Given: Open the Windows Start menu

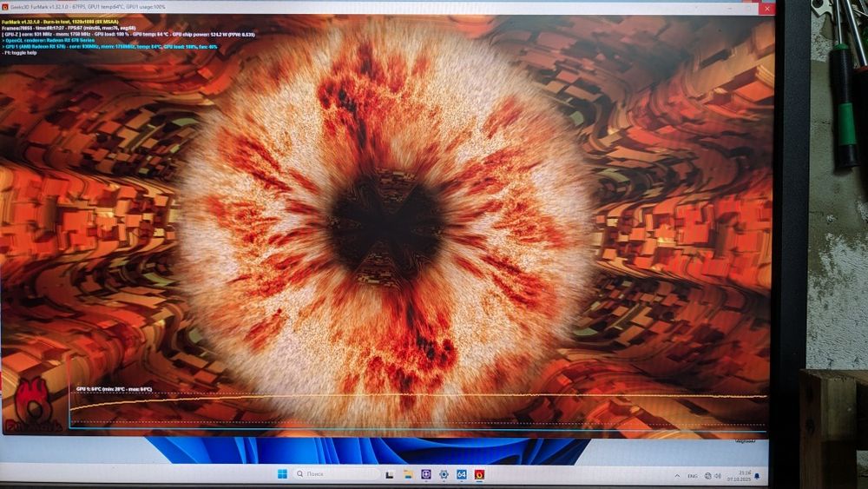Looking at the screenshot, I should pos(282,474).
